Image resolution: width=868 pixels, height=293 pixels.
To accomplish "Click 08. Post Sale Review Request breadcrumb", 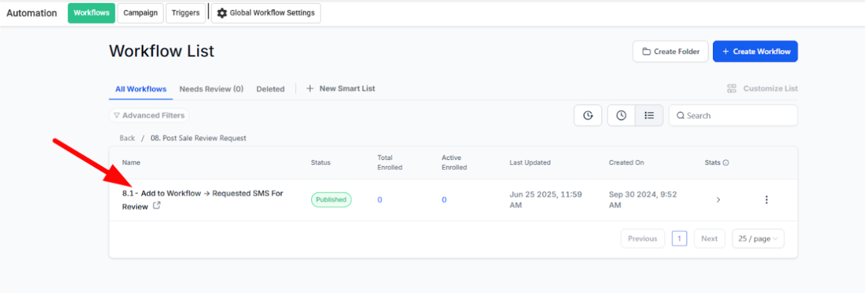I will (x=199, y=138).
